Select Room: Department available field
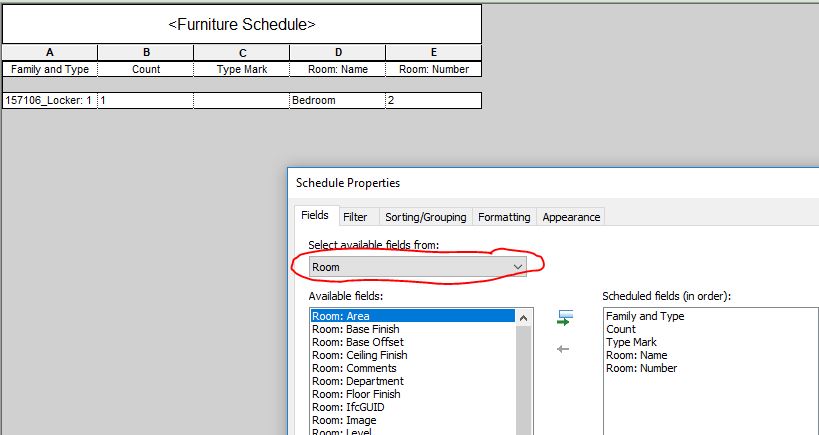 pyautogui.click(x=358, y=381)
